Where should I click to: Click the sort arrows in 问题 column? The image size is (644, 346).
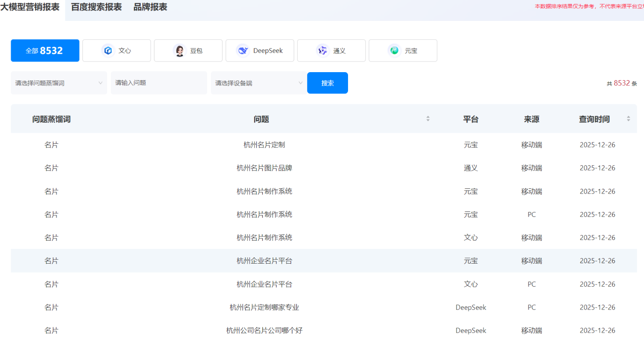428,119
